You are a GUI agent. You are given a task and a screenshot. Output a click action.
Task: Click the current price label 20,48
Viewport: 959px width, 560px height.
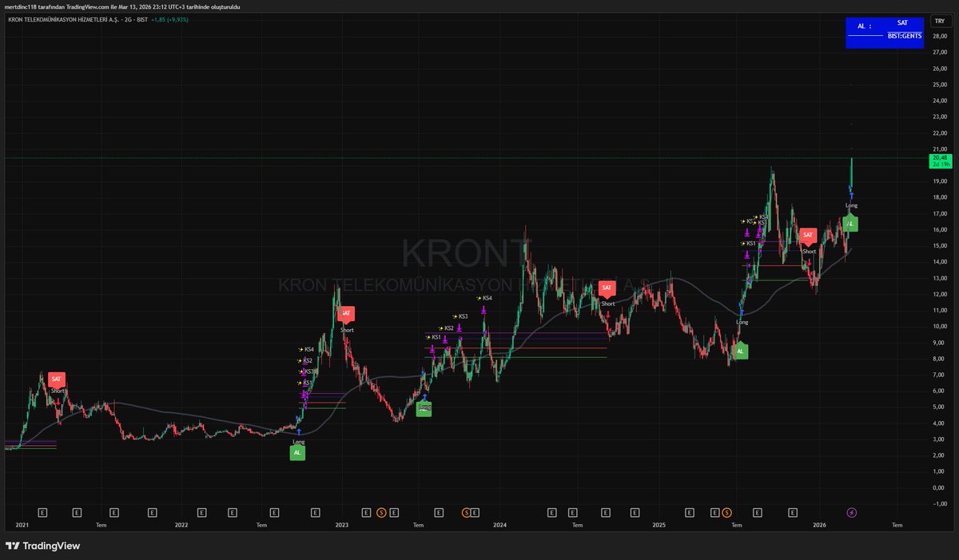pyautogui.click(x=939, y=161)
